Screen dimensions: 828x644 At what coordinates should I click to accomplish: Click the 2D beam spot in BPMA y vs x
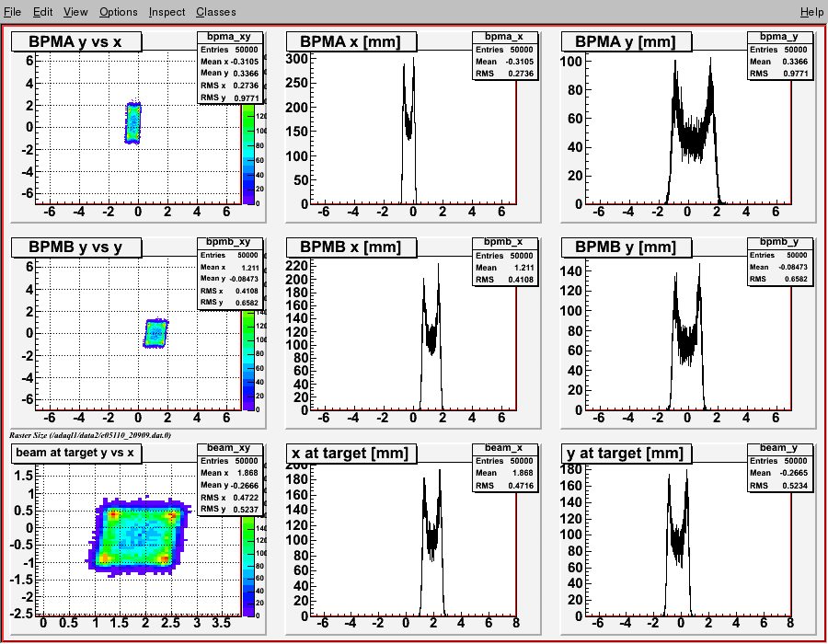point(133,123)
